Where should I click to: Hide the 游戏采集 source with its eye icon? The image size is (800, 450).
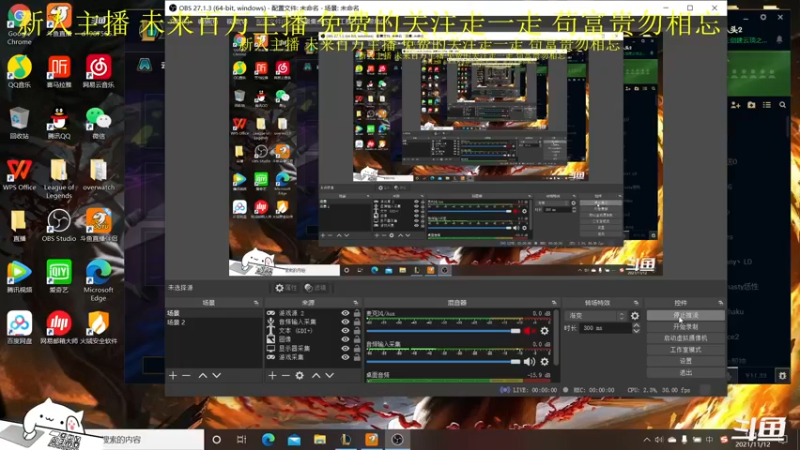coord(345,357)
